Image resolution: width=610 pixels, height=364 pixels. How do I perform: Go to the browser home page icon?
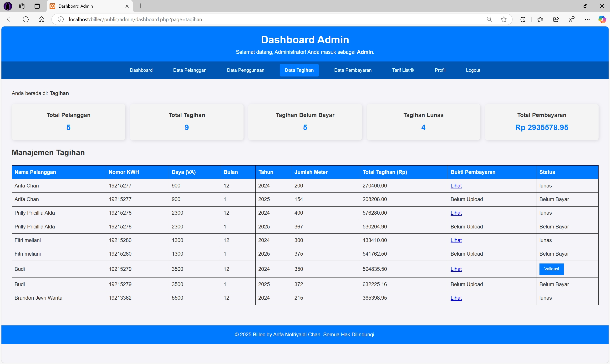coord(41,19)
